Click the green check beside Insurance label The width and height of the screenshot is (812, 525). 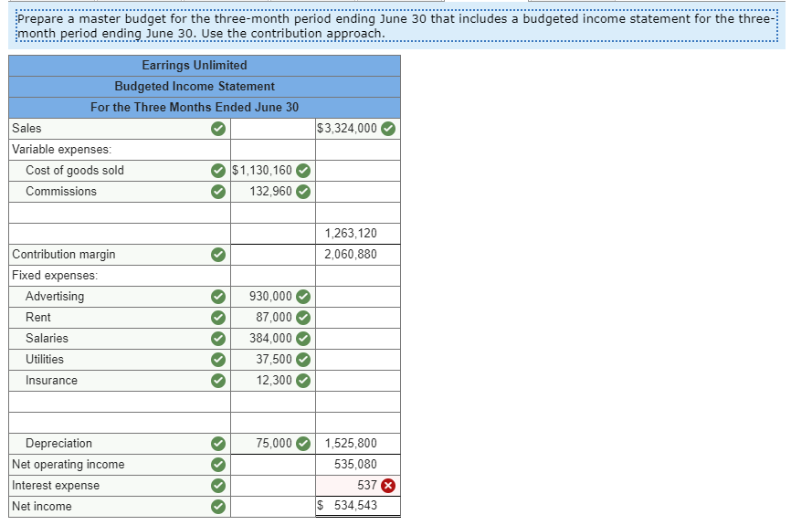point(218,381)
